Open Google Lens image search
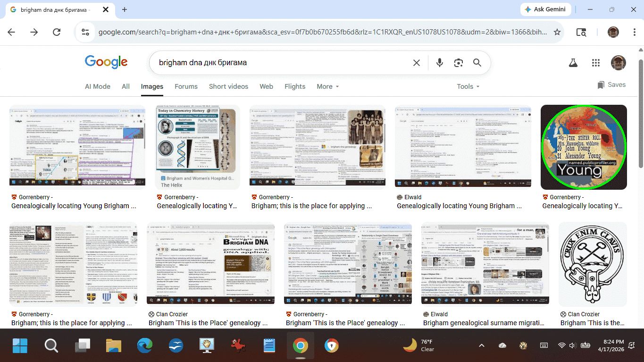 tap(458, 63)
